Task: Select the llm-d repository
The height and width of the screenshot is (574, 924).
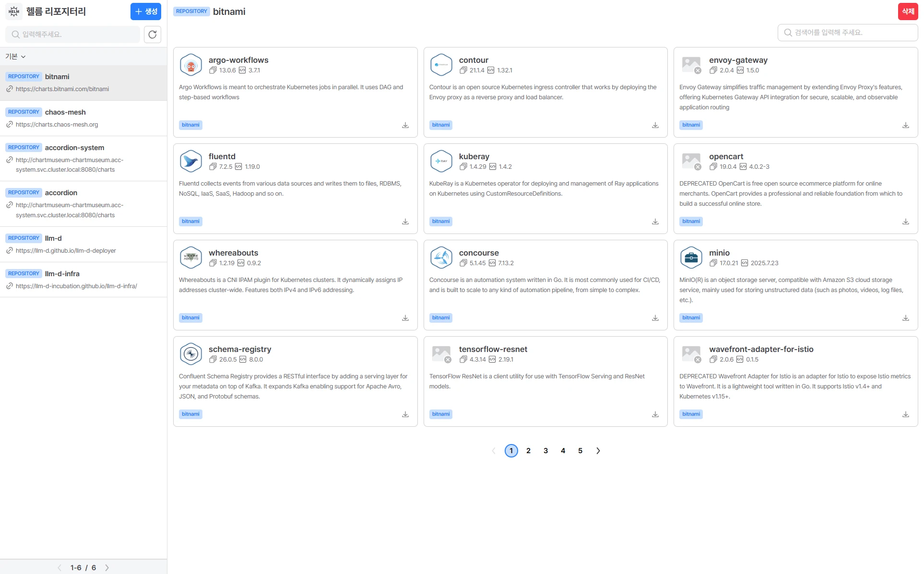Action: pos(83,244)
